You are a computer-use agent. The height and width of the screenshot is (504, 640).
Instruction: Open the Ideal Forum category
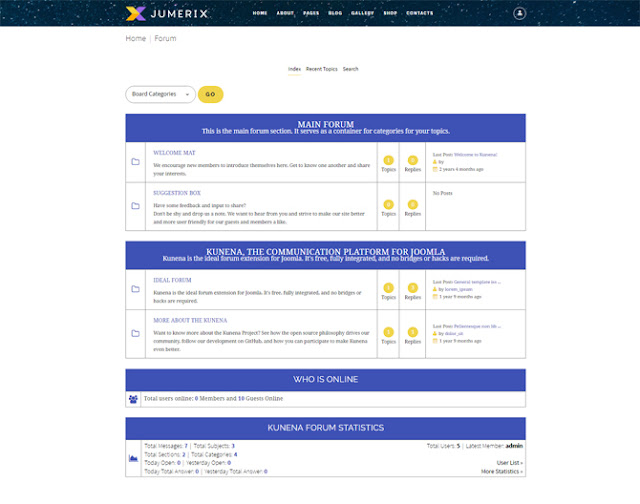[x=172, y=280]
